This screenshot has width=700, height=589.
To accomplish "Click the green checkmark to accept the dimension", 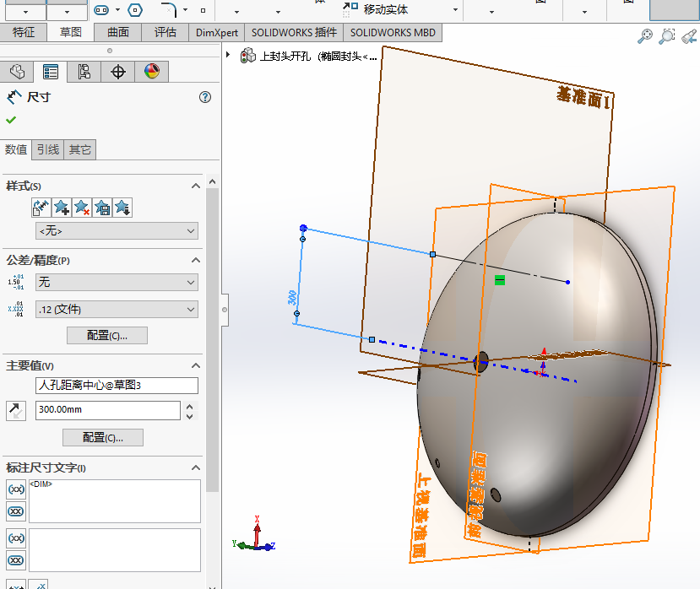I will point(11,119).
